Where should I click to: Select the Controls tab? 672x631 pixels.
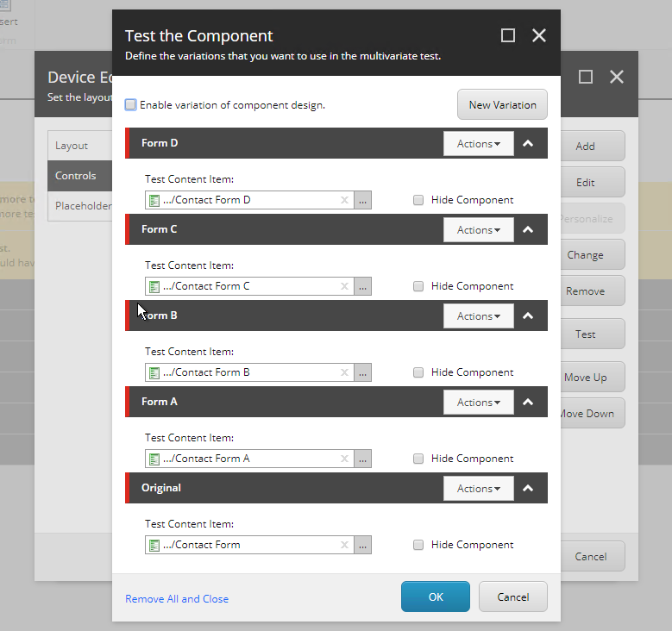(76, 176)
